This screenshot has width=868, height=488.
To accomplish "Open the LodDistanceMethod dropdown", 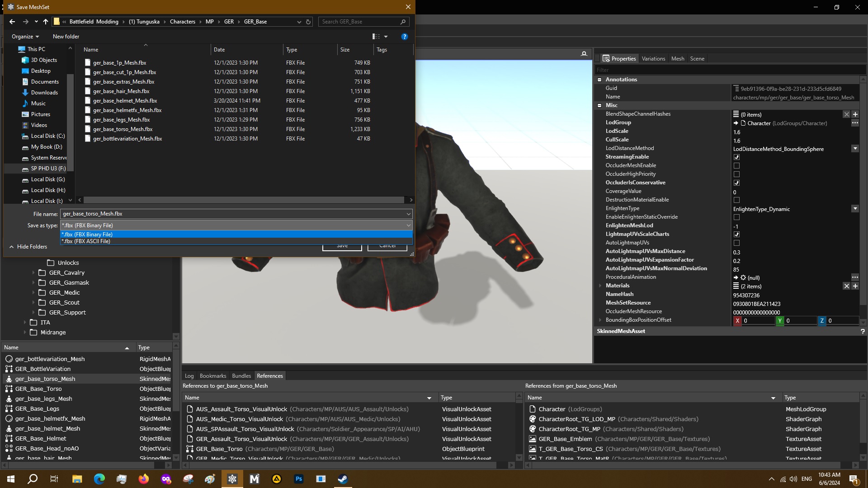I will coord(854,149).
